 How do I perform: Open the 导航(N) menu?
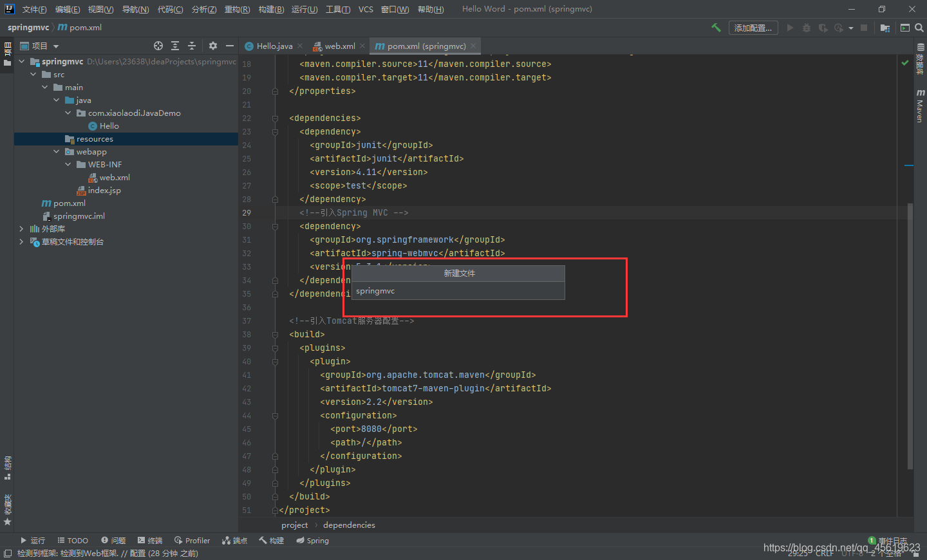pyautogui.click(x=135, y=9)
